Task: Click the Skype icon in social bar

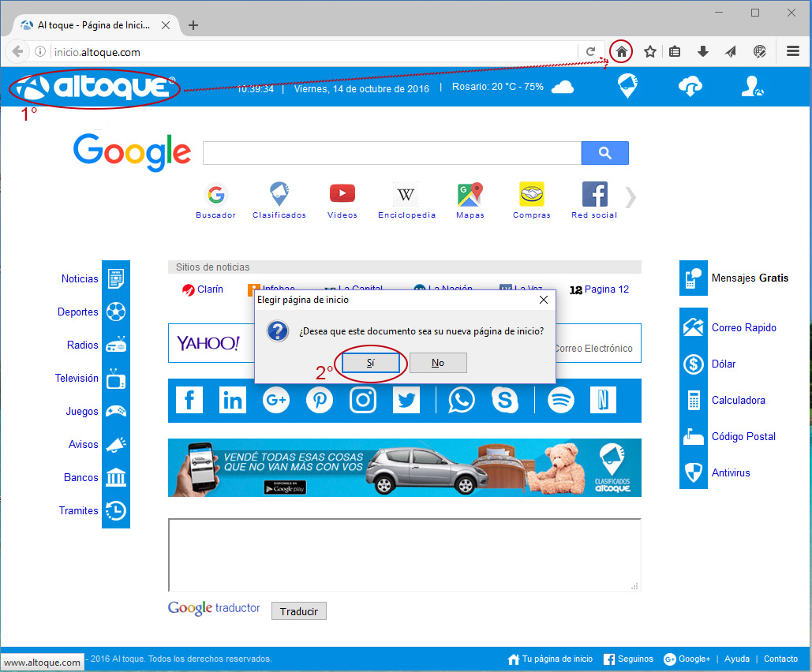Action: click(505, 400)
